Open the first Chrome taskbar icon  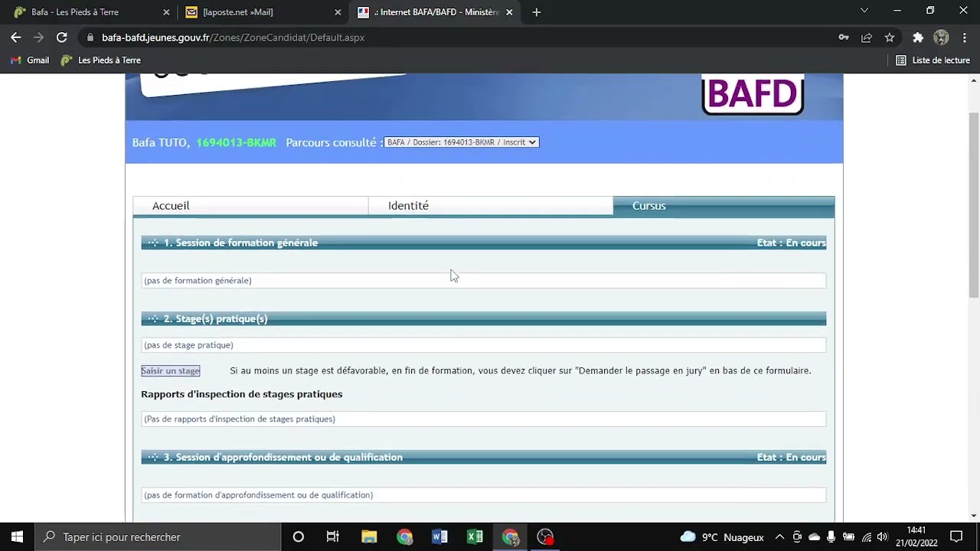point(404,536)
